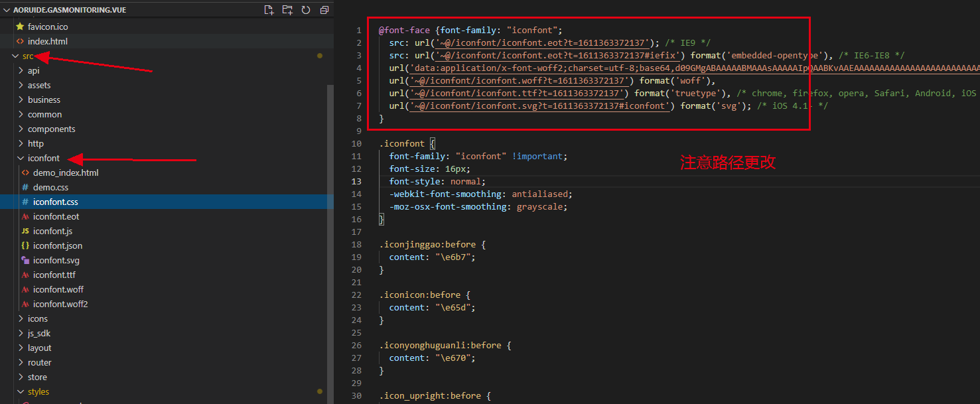Screen dimensions: 980x404
Task: Open iconfont.woff file
Action: pyautogui.click(x=58, y=289)
